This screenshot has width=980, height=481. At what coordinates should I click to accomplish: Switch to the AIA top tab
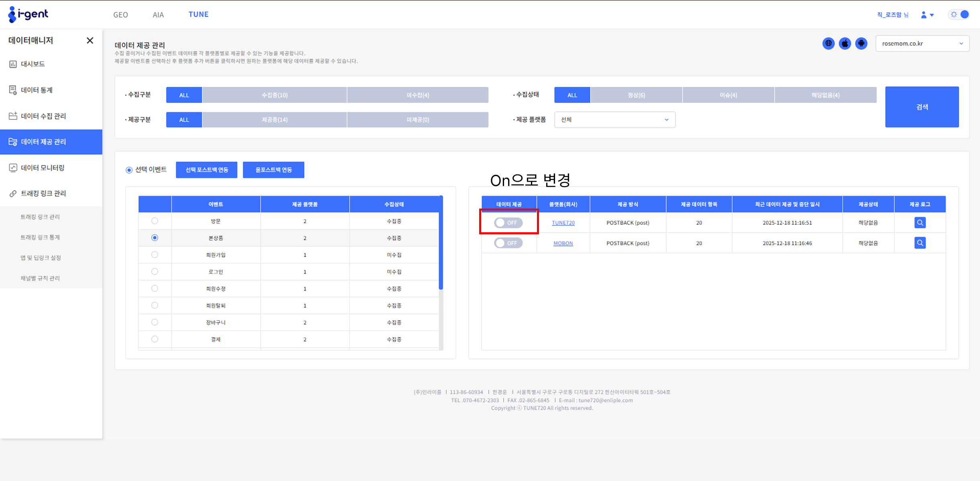coord(158,15)
